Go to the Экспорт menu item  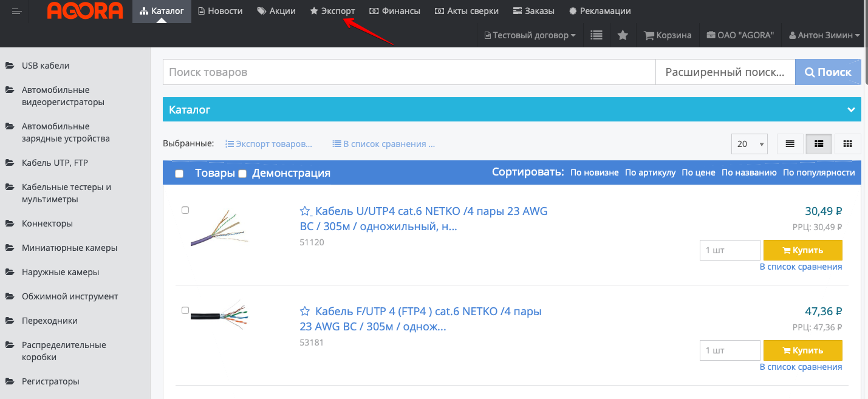(x=332, y=11)
